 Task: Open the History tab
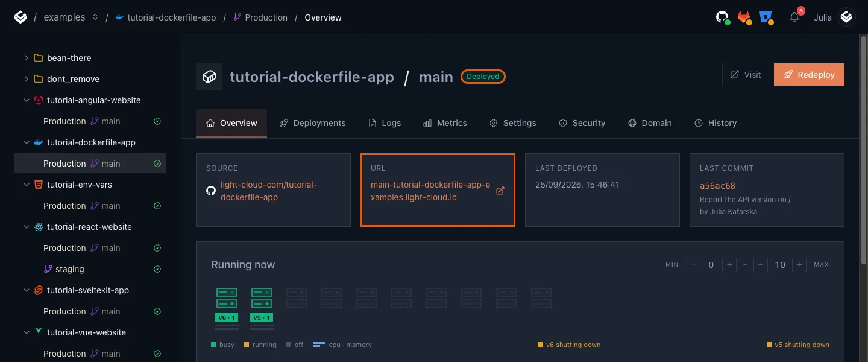715,123
